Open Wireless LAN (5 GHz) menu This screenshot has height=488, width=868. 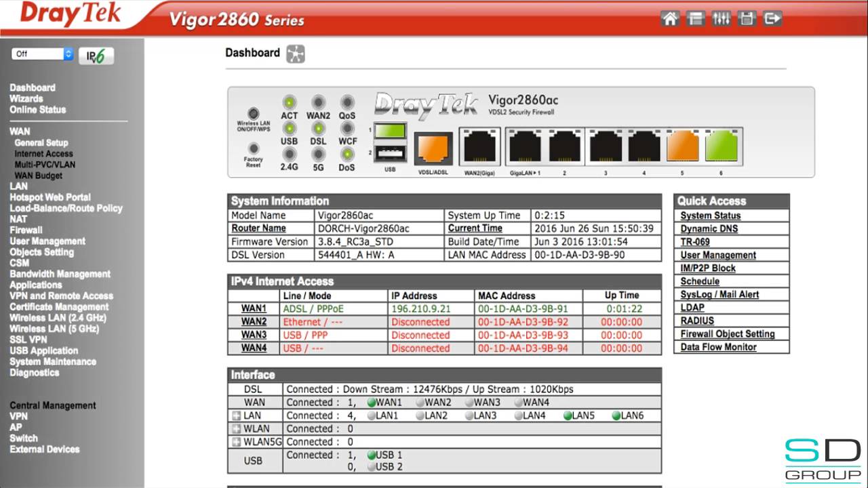tap(54, 328)
